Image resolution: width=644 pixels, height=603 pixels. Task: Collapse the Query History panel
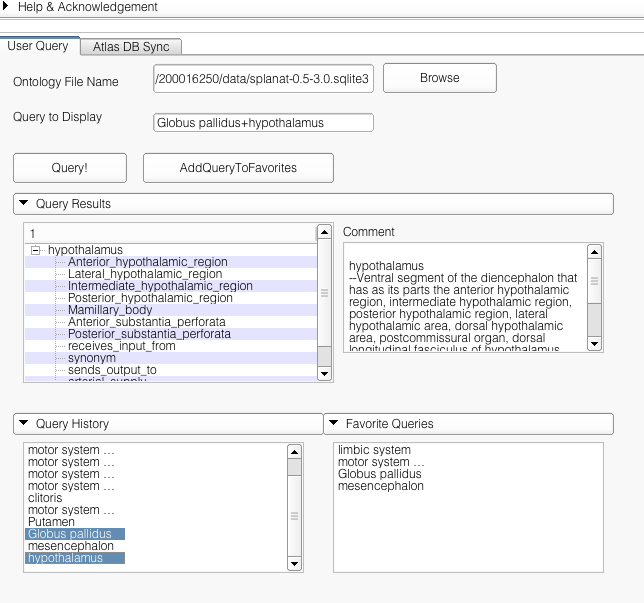tap(23, 424)
